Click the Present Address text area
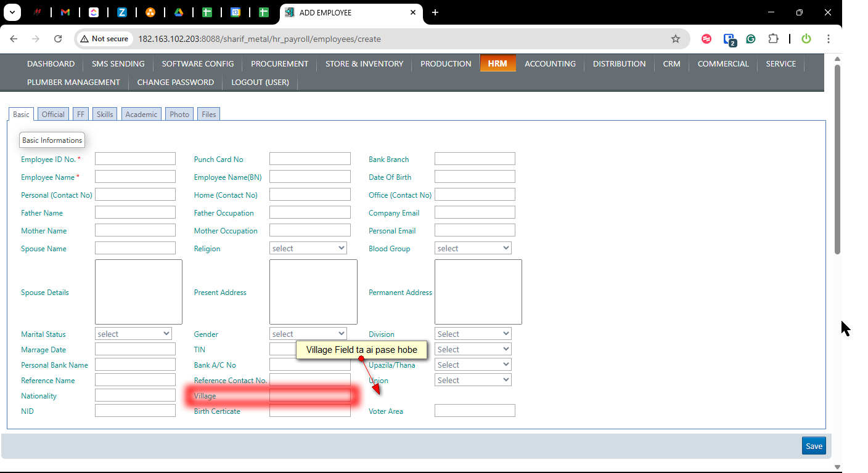The height and width of the screenshot is (473, 868). 313,292
